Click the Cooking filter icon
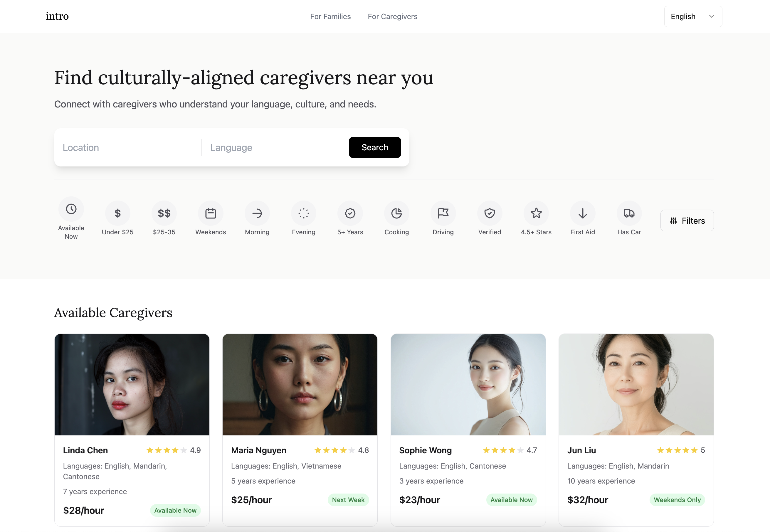 point(396,213)
